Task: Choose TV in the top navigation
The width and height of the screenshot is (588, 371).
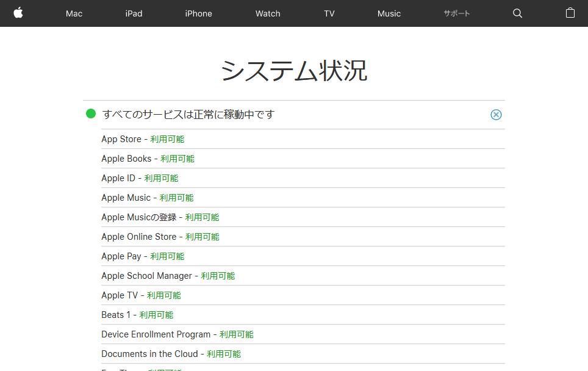Action: (329, 13)
